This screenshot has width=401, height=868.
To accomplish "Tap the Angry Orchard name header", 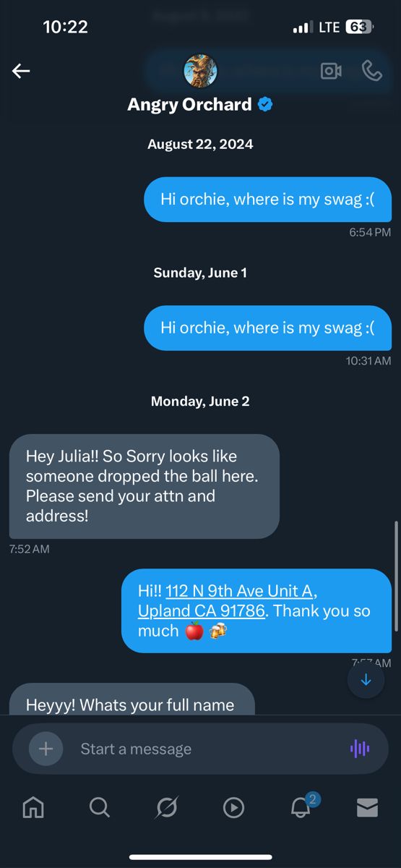I will tap(190, 104).
